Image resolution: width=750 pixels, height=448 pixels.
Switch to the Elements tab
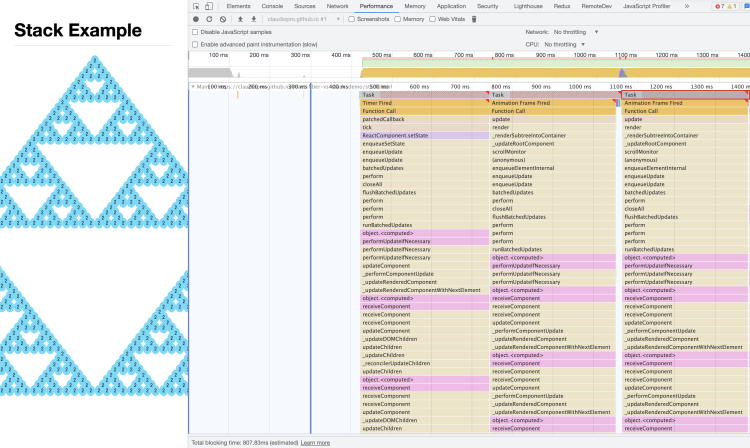point(238,6)
